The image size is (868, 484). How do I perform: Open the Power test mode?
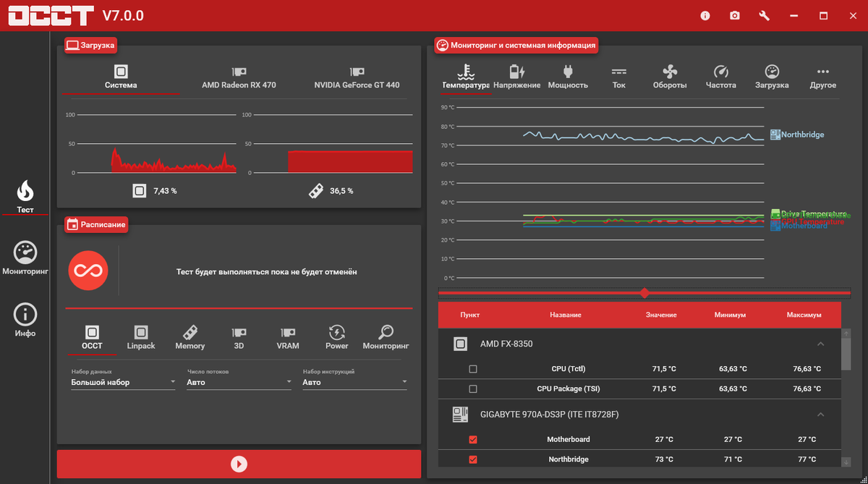point(336,335)
